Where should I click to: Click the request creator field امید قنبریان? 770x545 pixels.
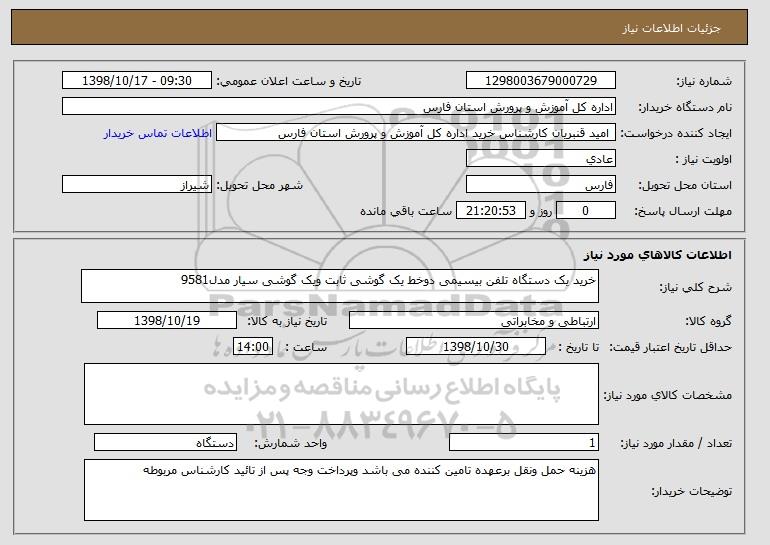pos(416,133)
